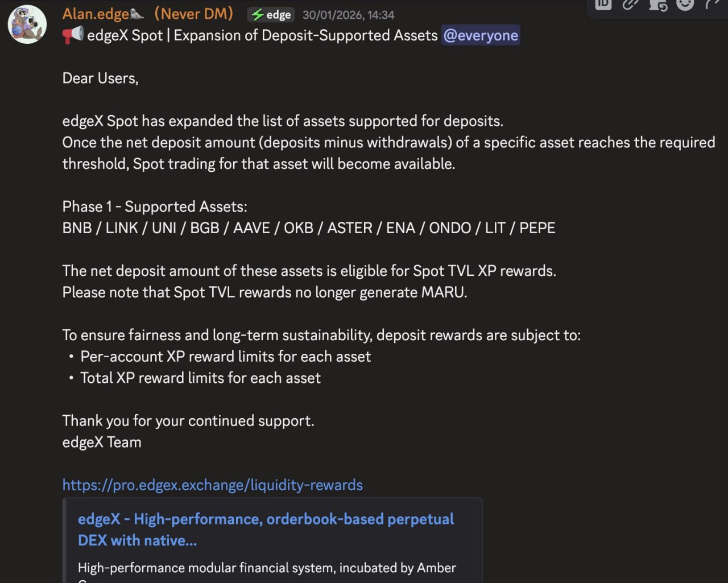Click the copy message link icon

pos(630,5)
